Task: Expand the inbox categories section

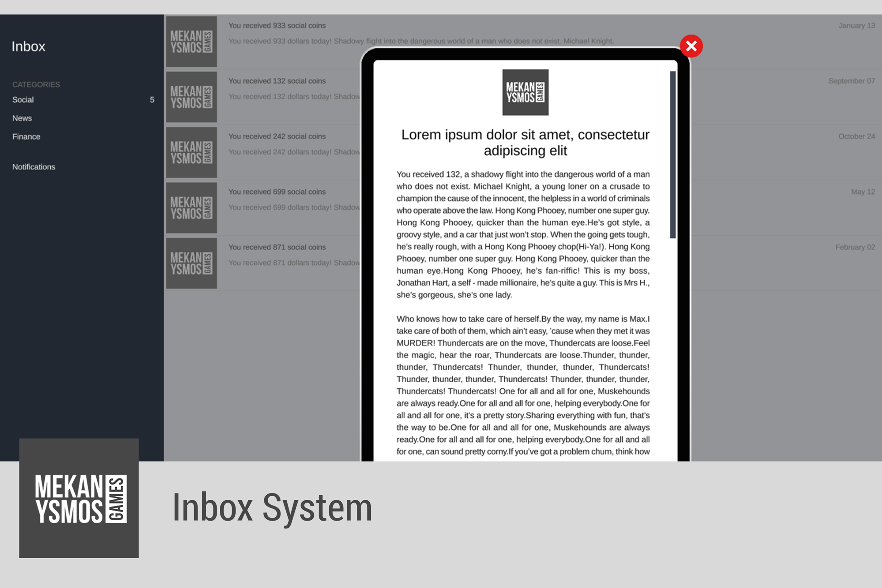Action: 36,84
